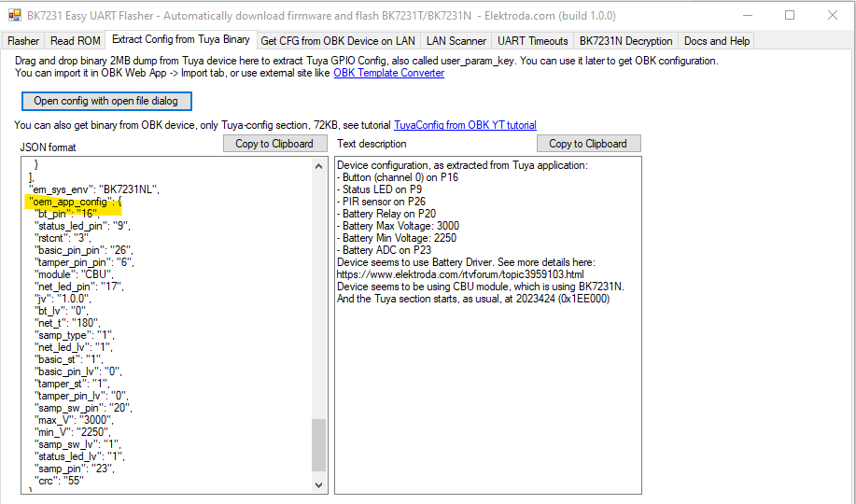Copy Text description to Clipboard
Image resolution: width=856 pixels, height=504 pixels.
[x=588, y=144]
